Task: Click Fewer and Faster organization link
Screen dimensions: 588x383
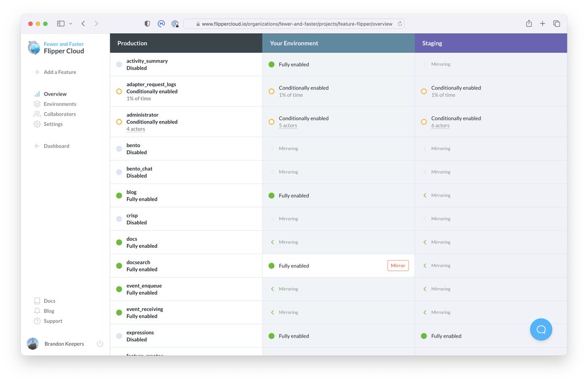Action: click(64, 44)
